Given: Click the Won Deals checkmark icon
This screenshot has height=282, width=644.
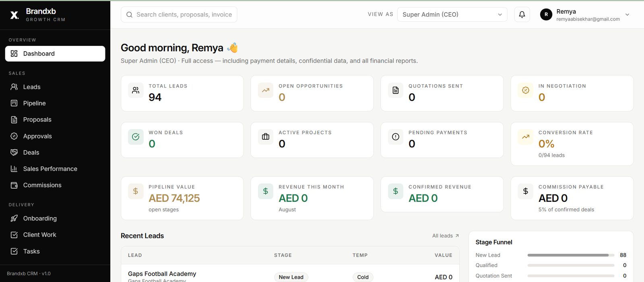Looking at the screenshot, I should [136, 137].
